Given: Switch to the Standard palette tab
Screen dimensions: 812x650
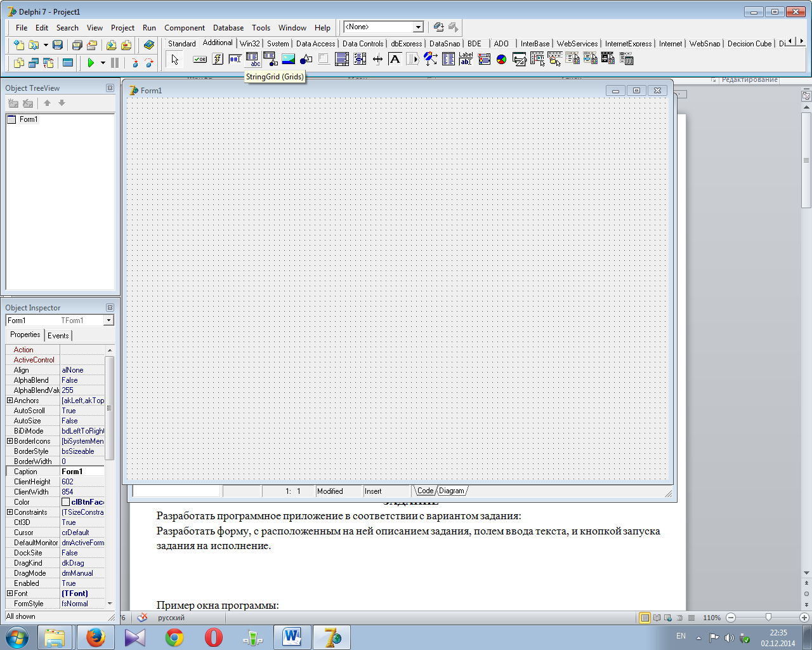Looking at the screenshot, I should [x=181, y=44].
